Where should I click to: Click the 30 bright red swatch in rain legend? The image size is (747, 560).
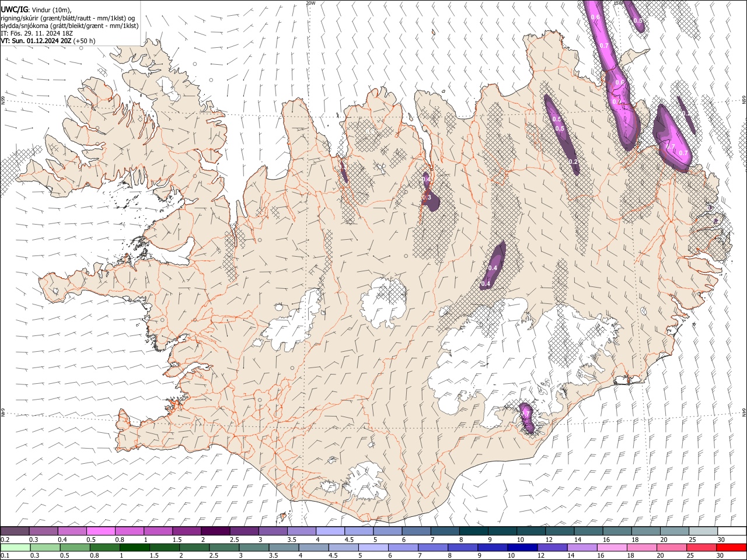[x=731, y=547]
